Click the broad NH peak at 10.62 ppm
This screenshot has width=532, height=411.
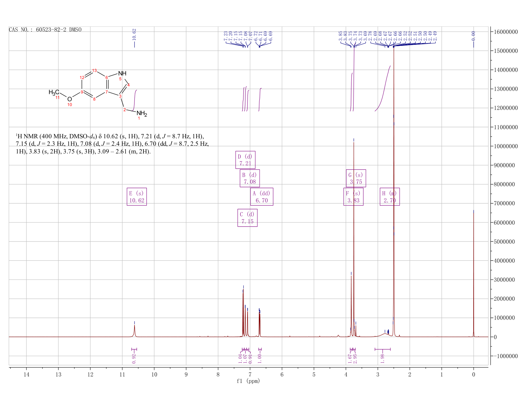pos(134,331)
